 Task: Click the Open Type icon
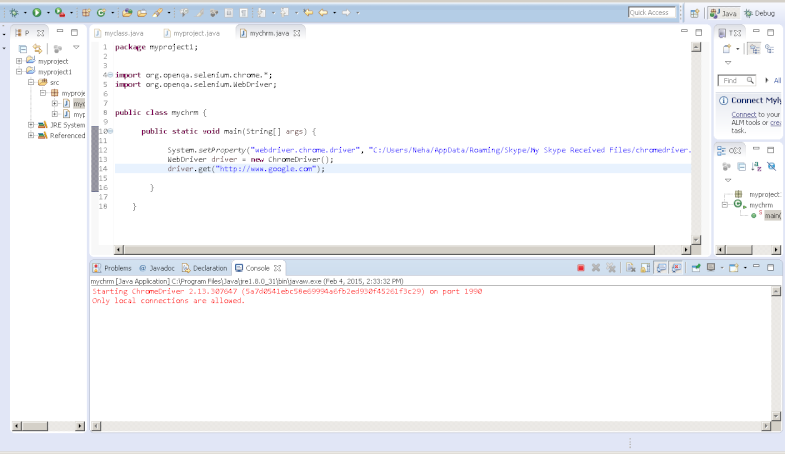pyautogui.click(x=127, y=12)
